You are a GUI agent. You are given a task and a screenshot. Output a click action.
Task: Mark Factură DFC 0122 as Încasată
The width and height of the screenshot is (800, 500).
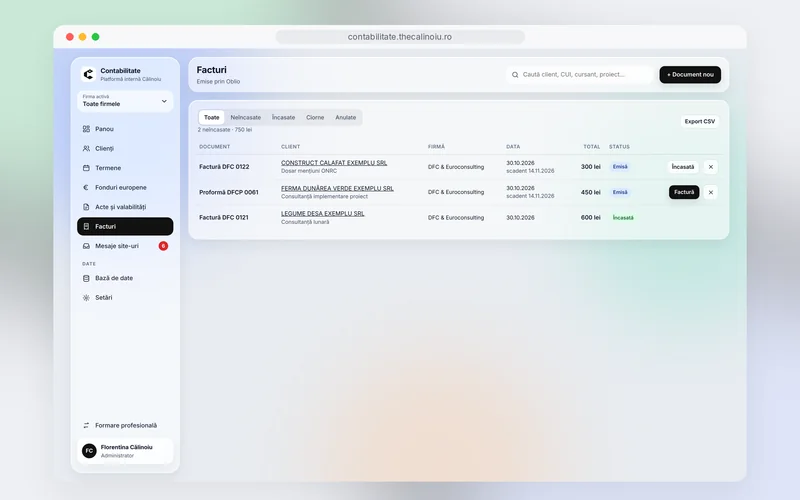[683, 167]
